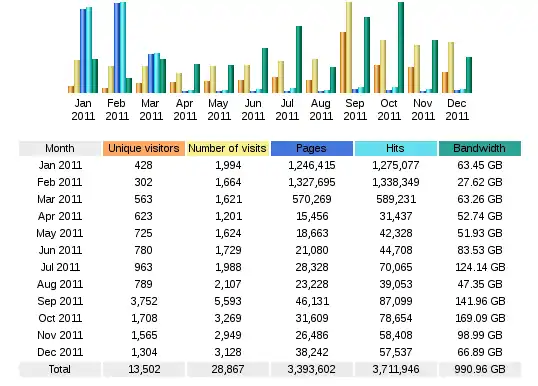Click the Mar 2011 chart axis label
The image size is (538, 386).
(151, 109)
